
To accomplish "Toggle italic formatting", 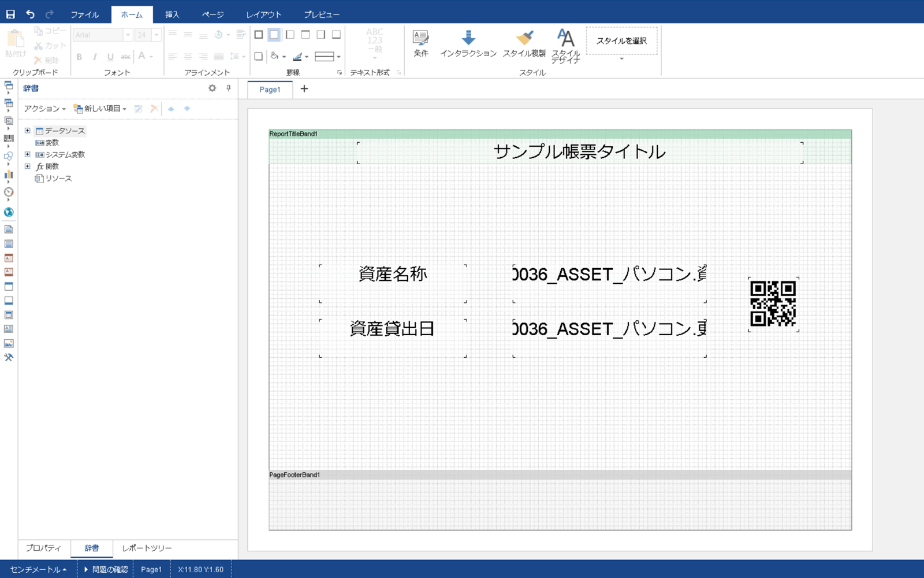I will click(x=95, y=57).
